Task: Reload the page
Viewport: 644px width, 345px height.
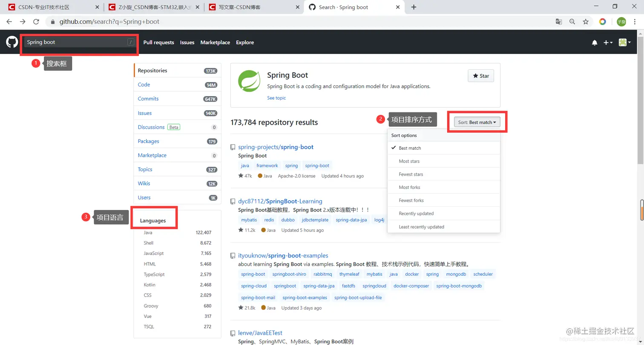Action: coord(36,22)
